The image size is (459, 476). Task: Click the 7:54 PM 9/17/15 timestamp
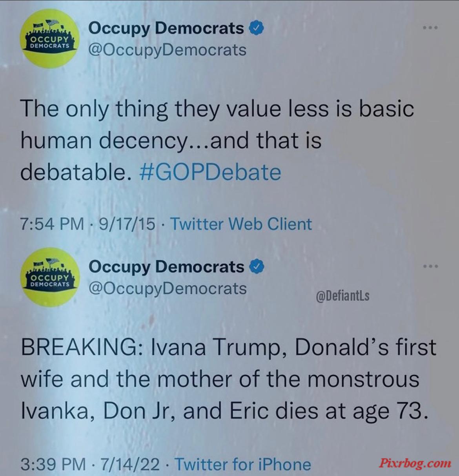tap(88, 224)
